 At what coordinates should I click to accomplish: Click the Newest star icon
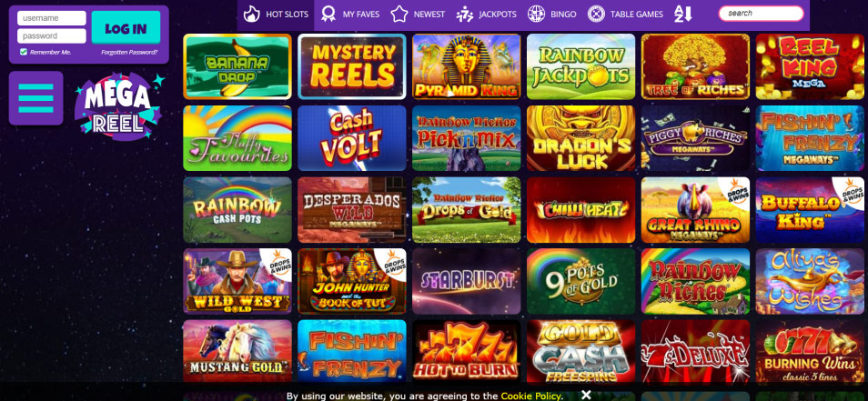(399, 14)
